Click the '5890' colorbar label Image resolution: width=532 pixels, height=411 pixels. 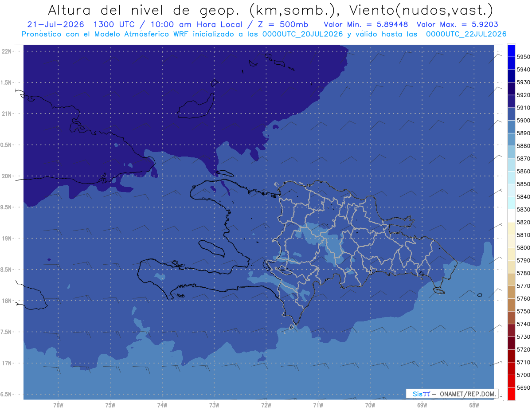[523, 133]
